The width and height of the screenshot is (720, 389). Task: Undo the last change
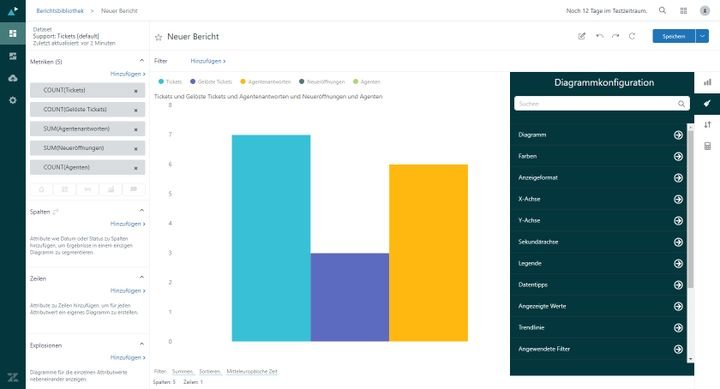[599, 36]
